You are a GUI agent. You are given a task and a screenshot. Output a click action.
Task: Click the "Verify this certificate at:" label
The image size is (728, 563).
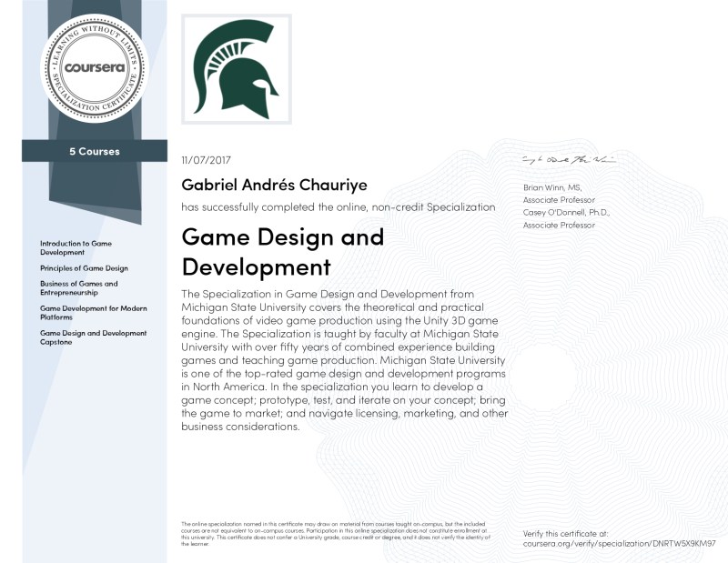[565, 532]
